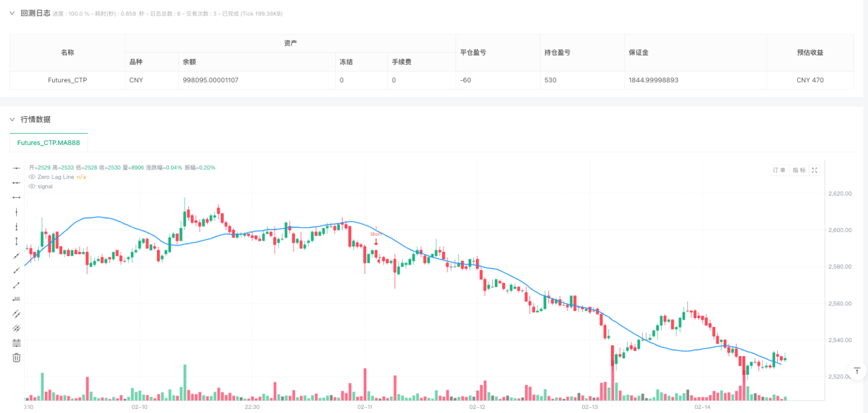Image resolution: width=868 pixels, height=413 pixels.
Task: Select the pitchfork triple-line drawing tool
Action: tap(17, 328)
